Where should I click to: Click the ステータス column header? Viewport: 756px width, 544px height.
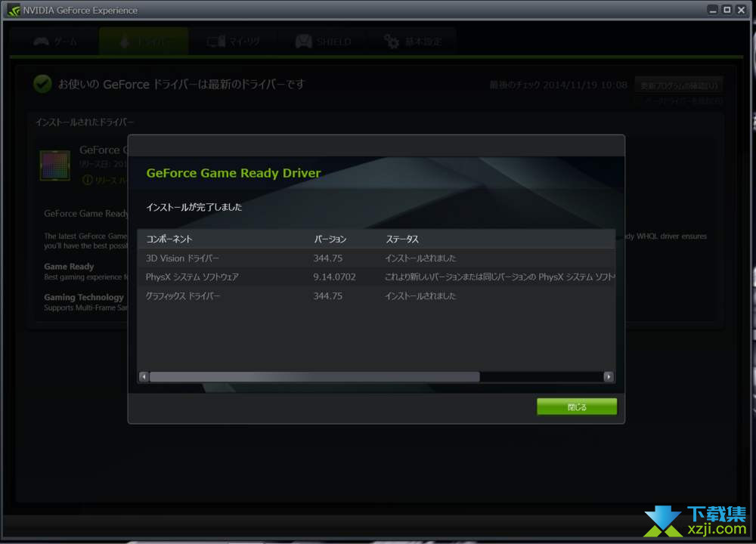[401, 239]
